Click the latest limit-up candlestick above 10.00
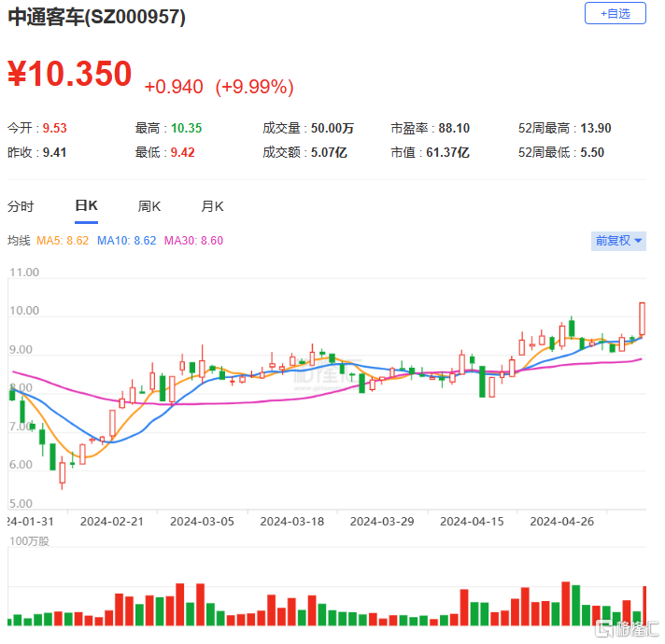Image resolution: width=665 pixels, height=644 pixels. pos(642,319)
